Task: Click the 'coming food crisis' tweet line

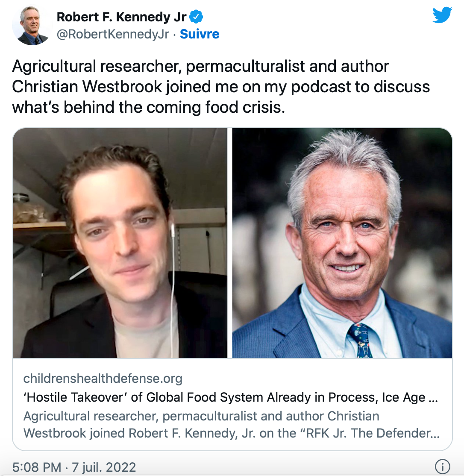Action: point(149,107)
